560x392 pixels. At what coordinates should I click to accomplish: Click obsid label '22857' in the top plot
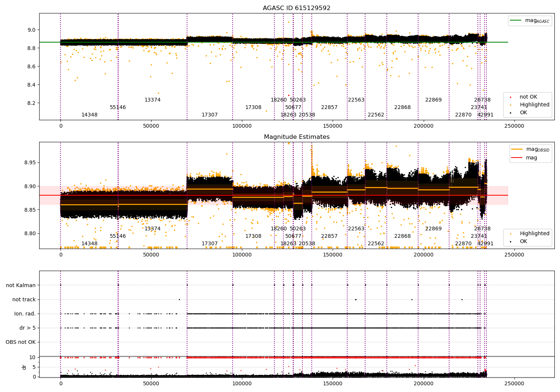[x=329, y=108]
